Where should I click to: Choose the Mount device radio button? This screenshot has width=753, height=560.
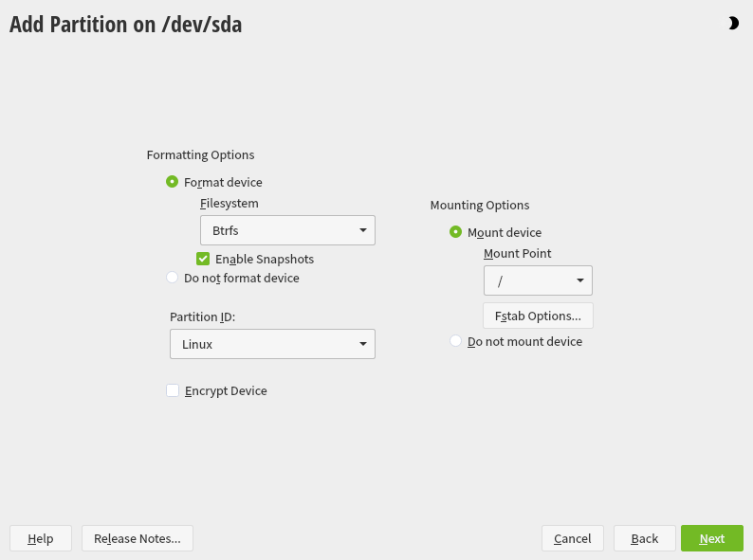coord(455,232)
